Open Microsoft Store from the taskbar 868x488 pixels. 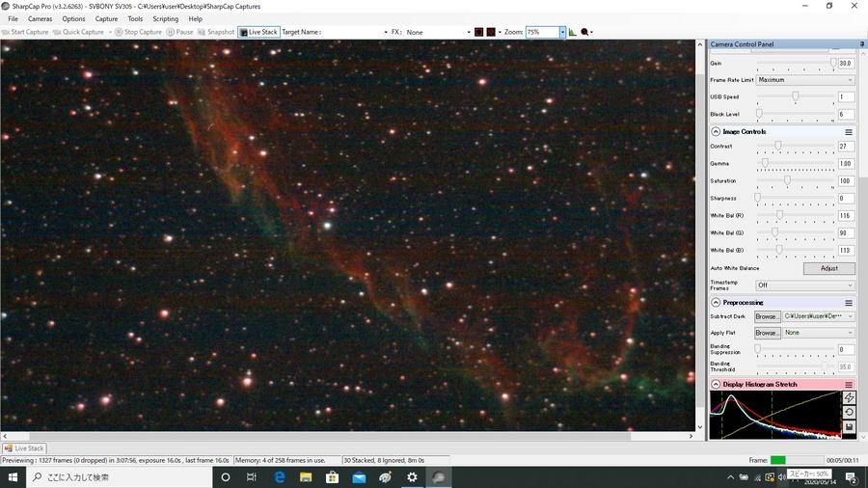tap(332, 477)
